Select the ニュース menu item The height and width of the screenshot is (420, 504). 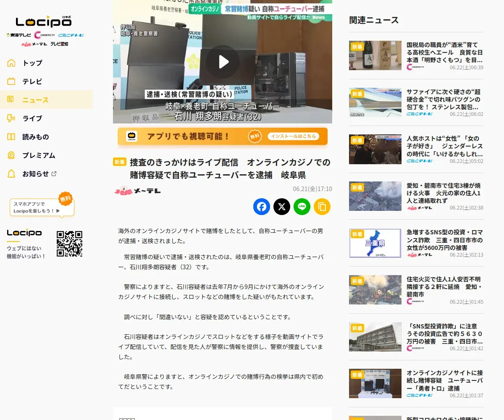click(46, 100)
